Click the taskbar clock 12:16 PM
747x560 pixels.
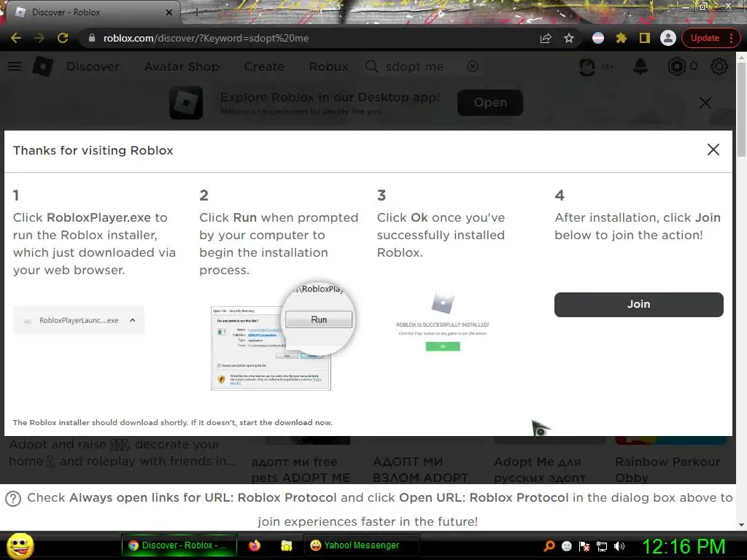tap(684, 546)
